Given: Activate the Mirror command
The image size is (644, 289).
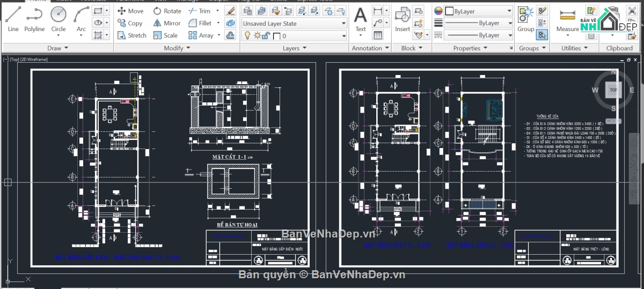Looking at the screenshot, I should (167, 23).
